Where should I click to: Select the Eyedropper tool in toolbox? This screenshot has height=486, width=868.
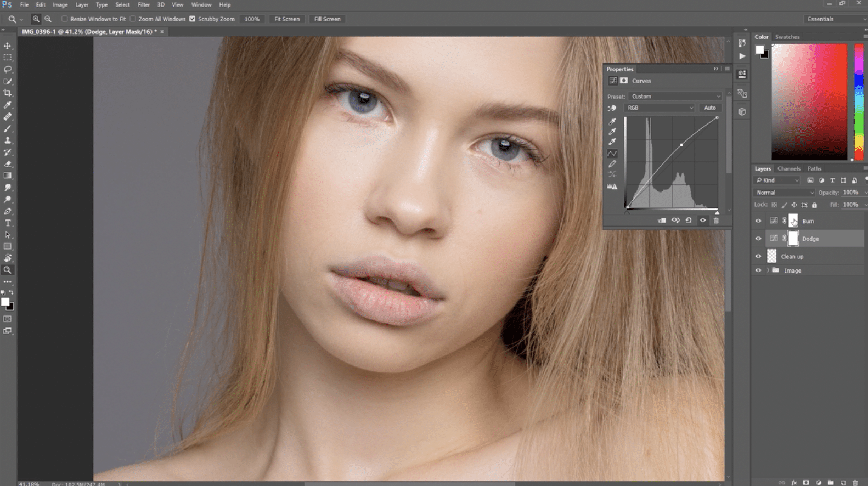(8, 105)
